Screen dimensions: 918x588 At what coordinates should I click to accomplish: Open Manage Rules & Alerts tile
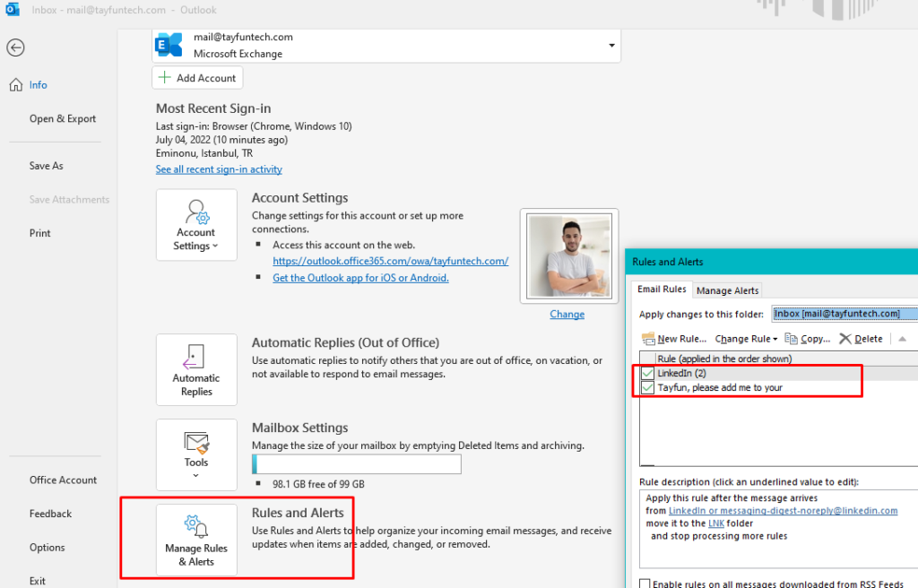click(x=196, y=540)
